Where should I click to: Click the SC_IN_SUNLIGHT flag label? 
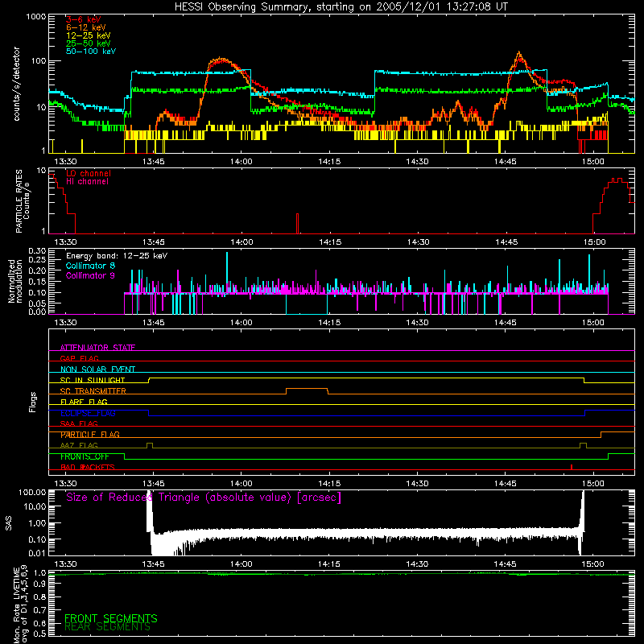[93, 380]
